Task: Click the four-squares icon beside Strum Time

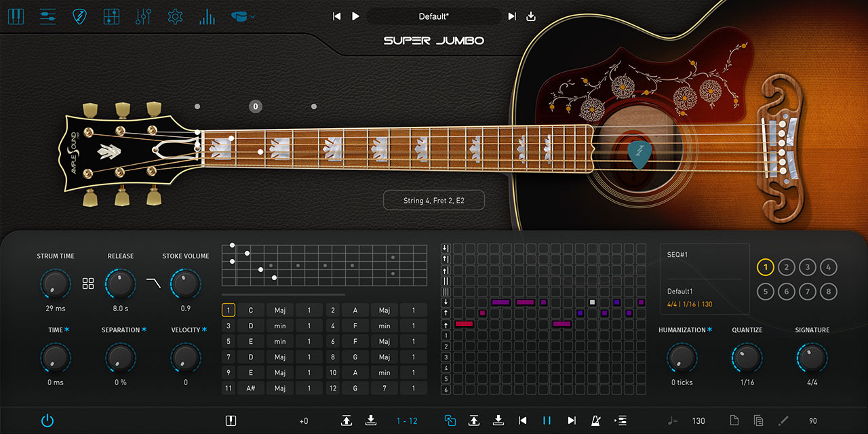Action: click(x=88, y=283)
